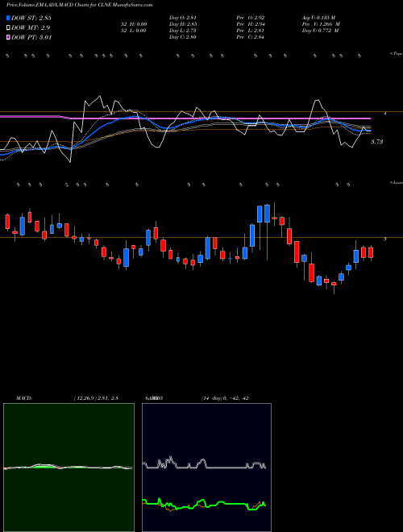This screenshot has width=403, height=532.
Task: Click the blue DOW ST legend swatch
Action: (x=9, y=18)
